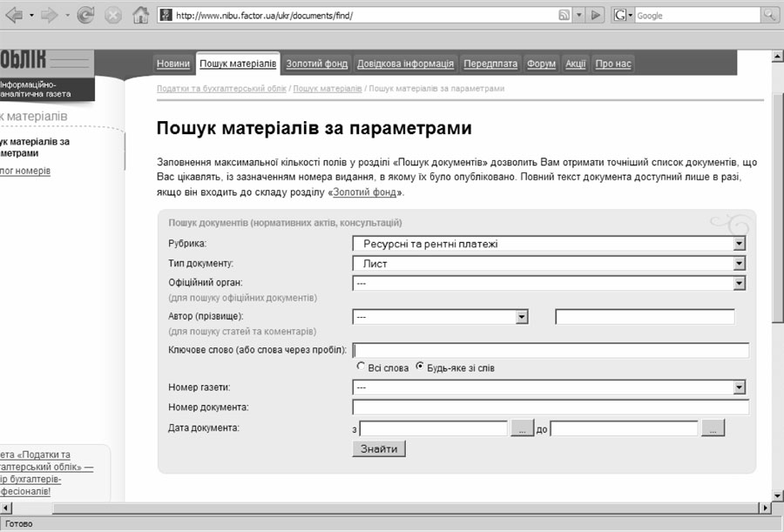Click the browser Back arrow button
The height and width of the screenshot is (532, 784).
[x=13, y=15]
